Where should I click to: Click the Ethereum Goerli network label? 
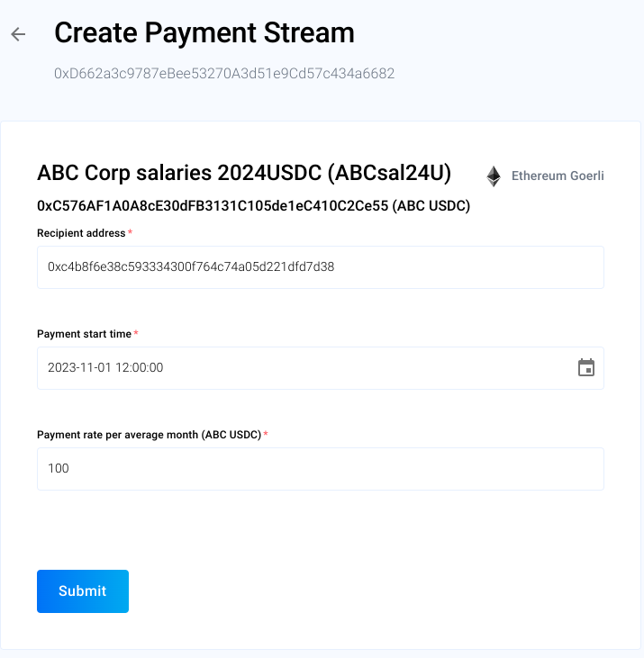[x=558, y=176]
